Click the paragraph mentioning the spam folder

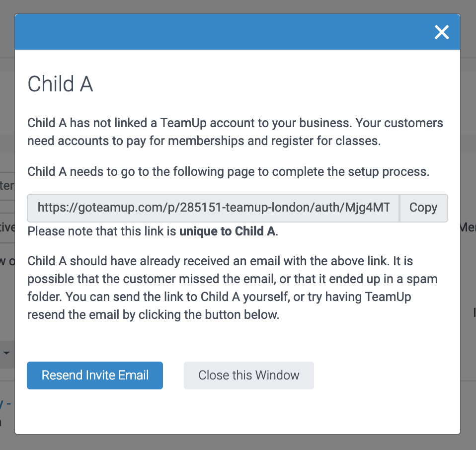pyautogui.click(x=232, y=279)
